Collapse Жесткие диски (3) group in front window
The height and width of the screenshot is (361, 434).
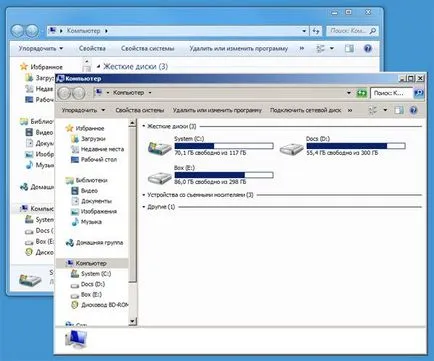[x=144, y=126]
